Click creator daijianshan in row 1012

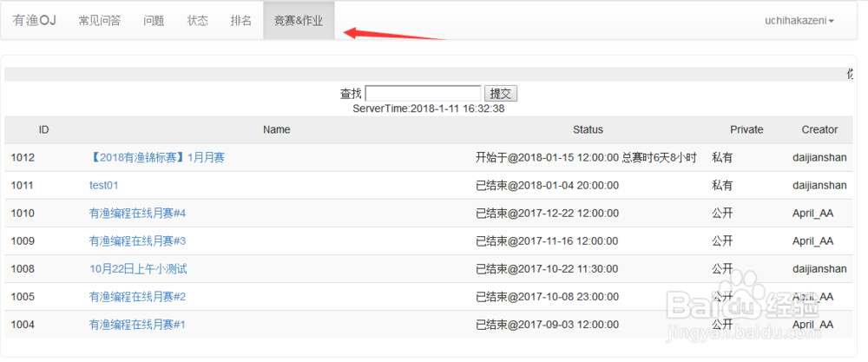point(819,158)
